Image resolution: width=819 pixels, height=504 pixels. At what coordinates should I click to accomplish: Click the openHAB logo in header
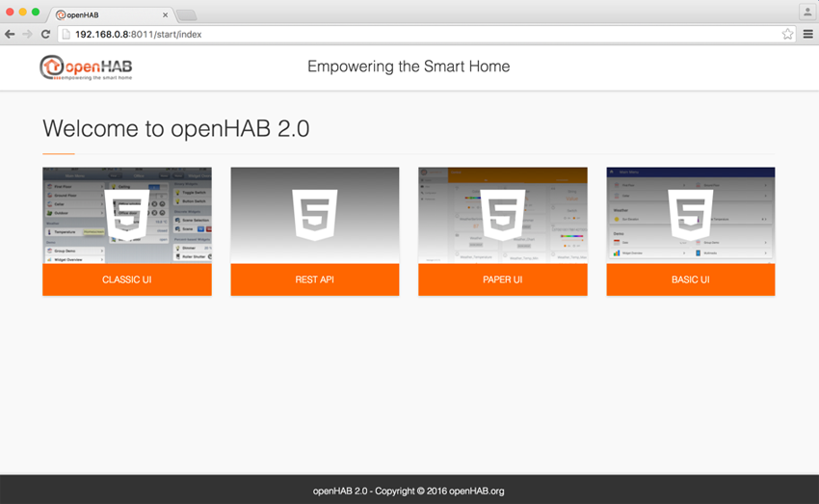[x=86, y=67]
